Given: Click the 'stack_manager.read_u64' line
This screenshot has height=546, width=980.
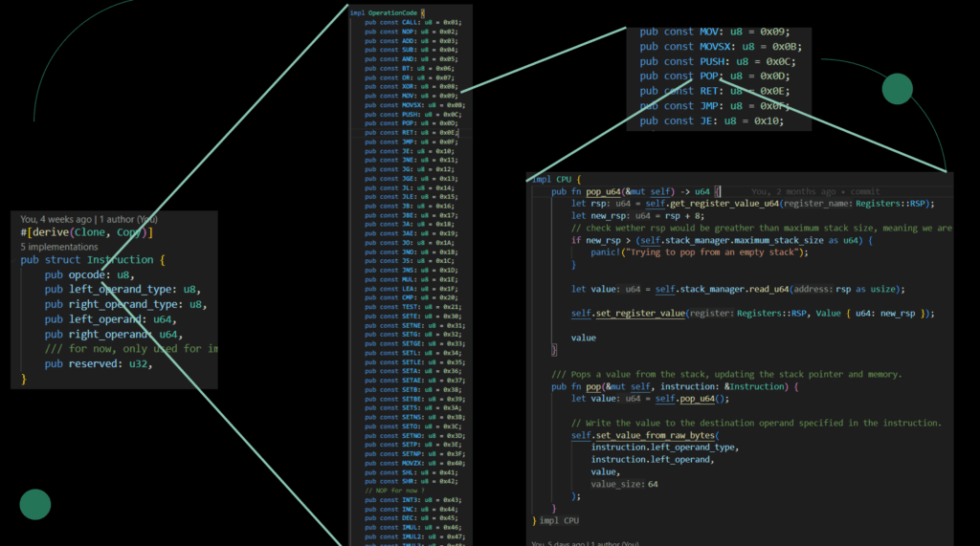Looking at the screenshot, I should tap(738, 289).
